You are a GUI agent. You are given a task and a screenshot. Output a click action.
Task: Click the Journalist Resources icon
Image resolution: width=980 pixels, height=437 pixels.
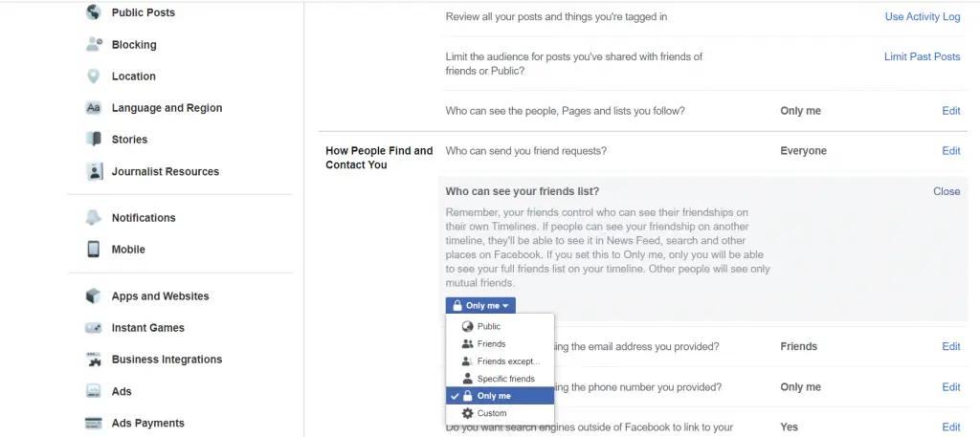(93, 171)
